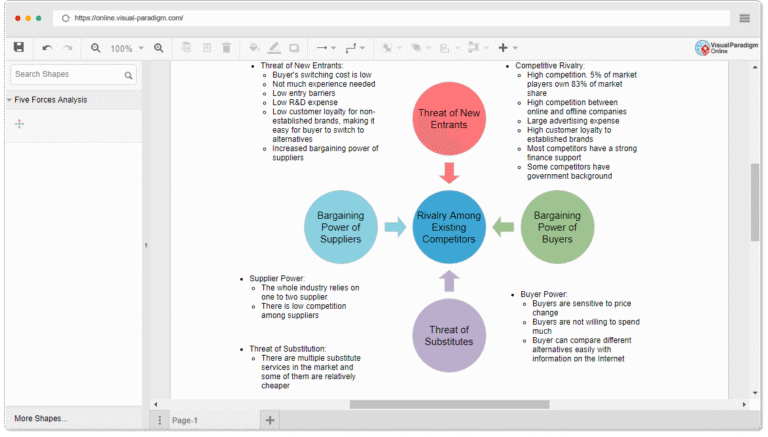
Task: Click the zoom in magnifier
Action: click(x=158, y=48)
